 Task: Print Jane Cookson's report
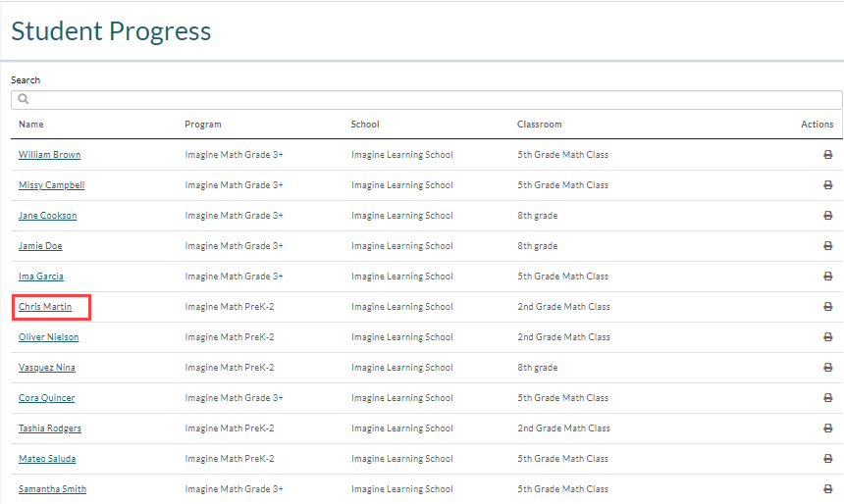[x=828, y=216]
